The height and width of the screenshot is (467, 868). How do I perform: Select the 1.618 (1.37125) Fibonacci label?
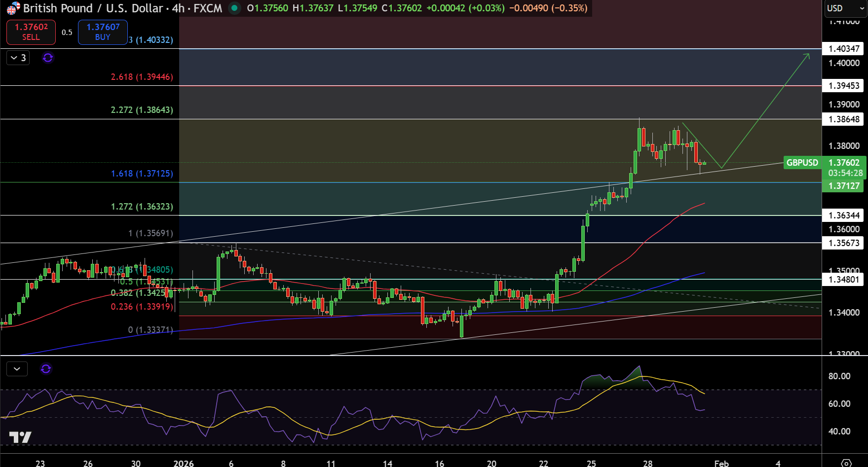[142, 174]
